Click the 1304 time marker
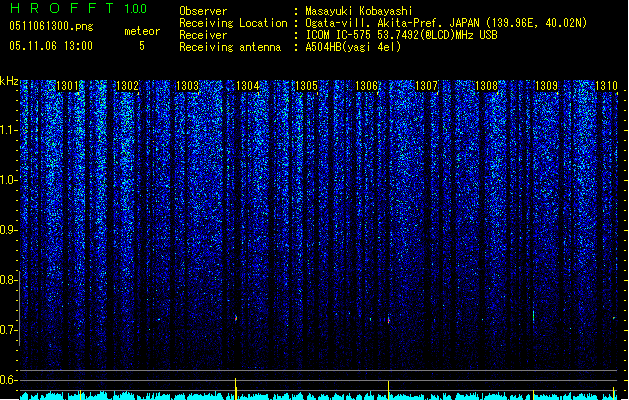The image size is (629, 400). pyautogui.click(x=248, y=86)
